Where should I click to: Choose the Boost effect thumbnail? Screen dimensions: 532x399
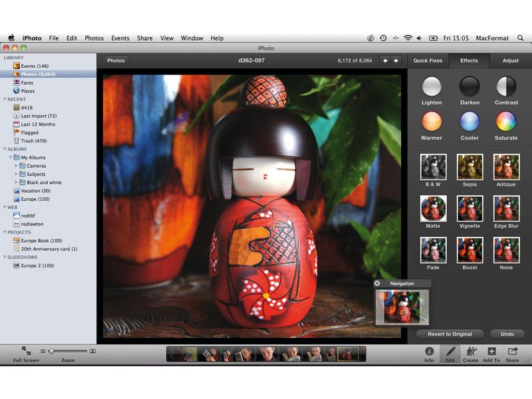[x=469, y=250]
